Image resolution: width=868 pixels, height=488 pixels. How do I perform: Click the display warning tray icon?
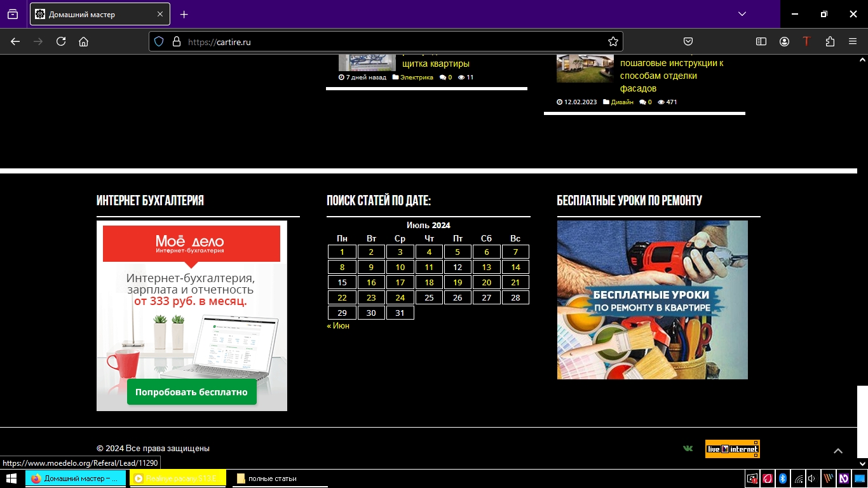point(752,478)
